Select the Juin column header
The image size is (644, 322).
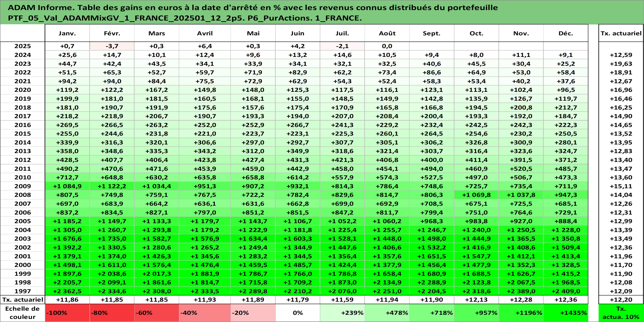(297, 33)
